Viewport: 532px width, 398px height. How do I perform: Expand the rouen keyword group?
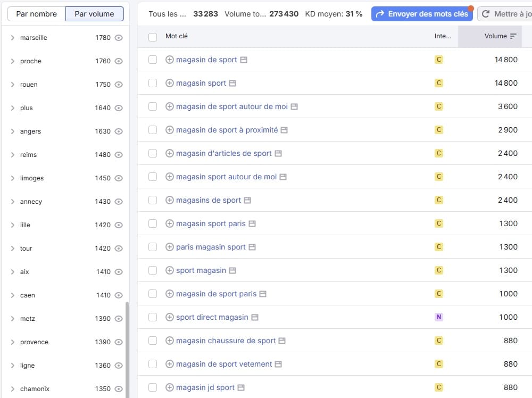pos(12,85)
